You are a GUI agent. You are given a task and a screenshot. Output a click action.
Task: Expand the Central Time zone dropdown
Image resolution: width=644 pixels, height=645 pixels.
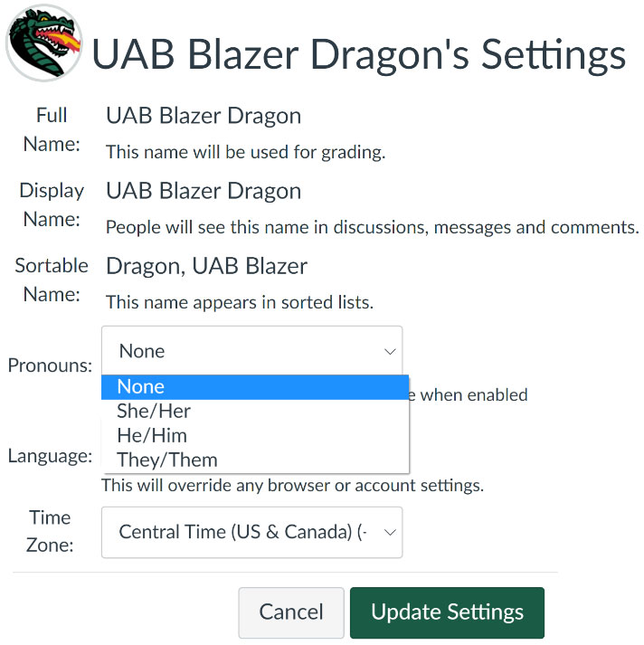pos(251,532)
